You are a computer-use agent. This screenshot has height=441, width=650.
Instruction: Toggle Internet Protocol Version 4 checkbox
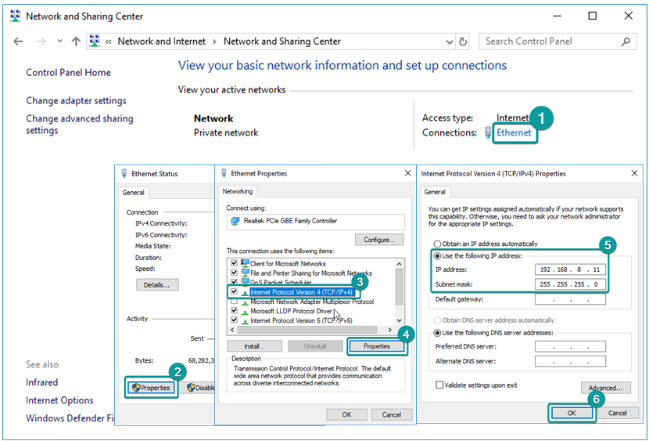(234, 292)
